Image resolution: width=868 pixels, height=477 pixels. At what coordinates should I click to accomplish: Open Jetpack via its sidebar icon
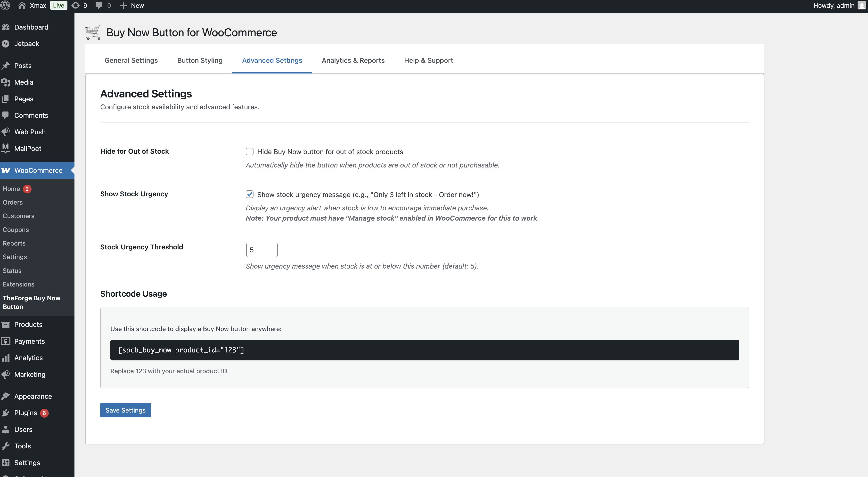pyautogui.click(x=6, y=44)
